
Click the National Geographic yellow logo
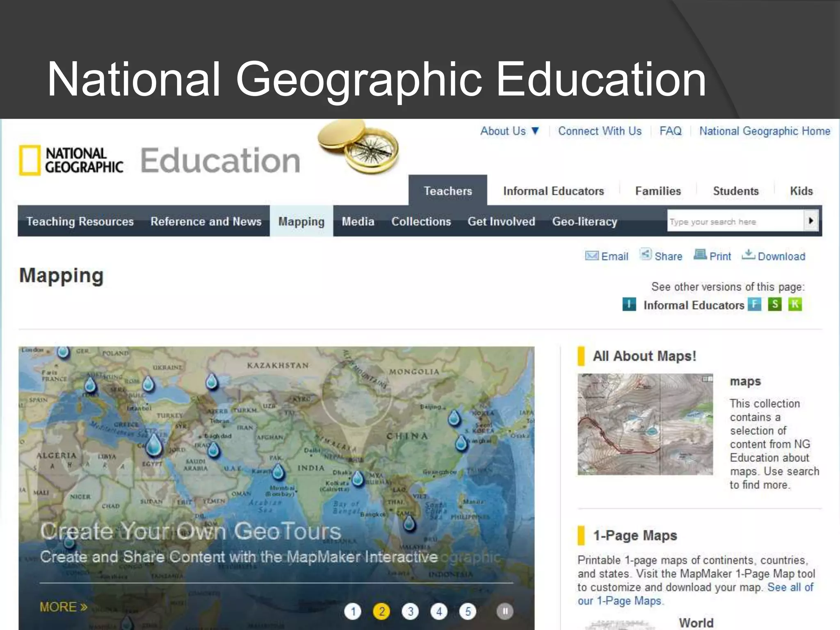(x=30, y=160)
